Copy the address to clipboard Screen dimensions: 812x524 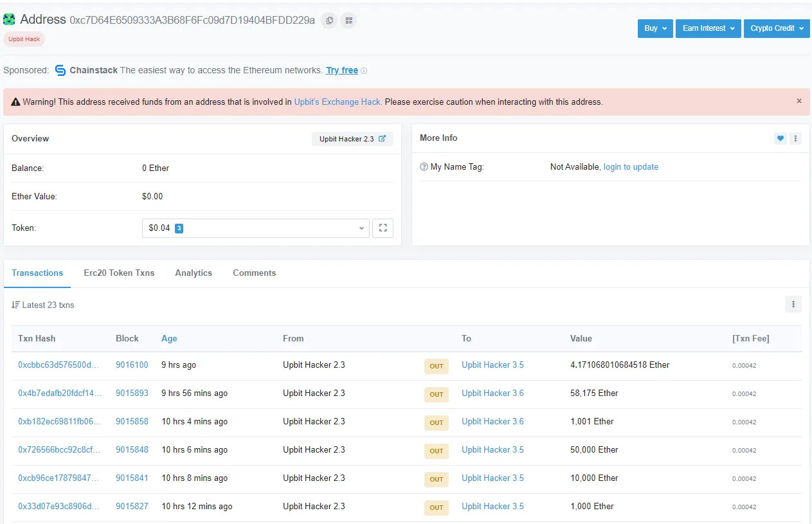pyautogui.click(x=329, y=21)
